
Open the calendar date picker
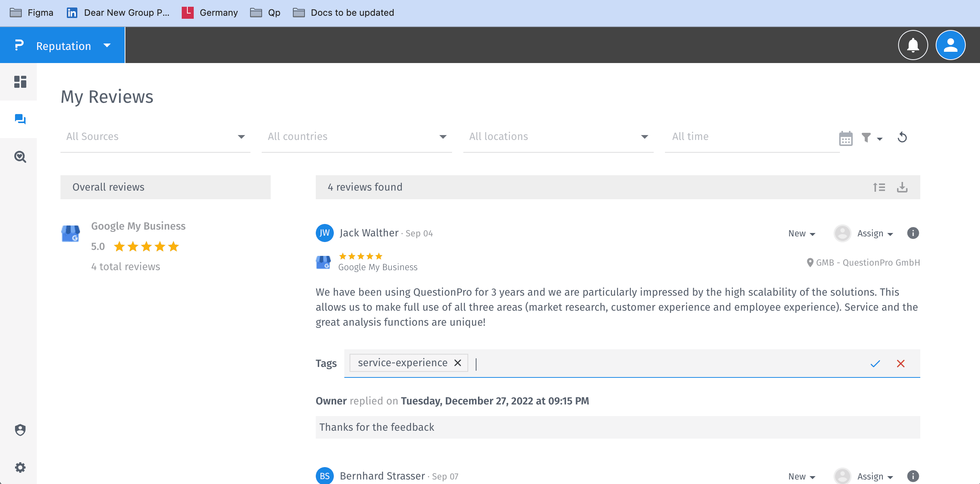845,138
